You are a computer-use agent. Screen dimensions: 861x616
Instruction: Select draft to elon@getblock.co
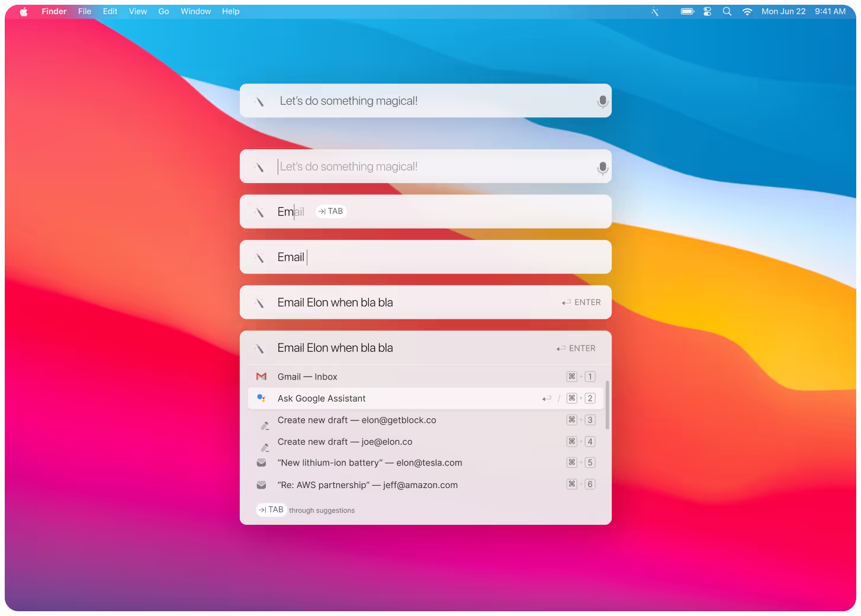tap(425, 420)
